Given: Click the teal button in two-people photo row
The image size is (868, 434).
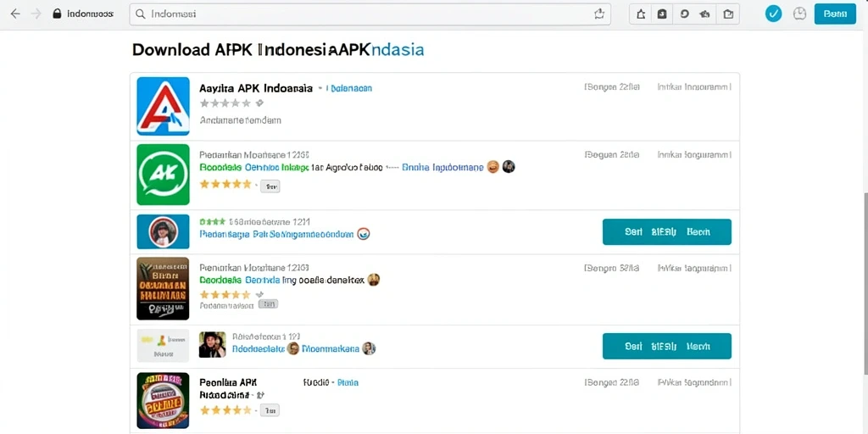Looking at the screenshot, I should click(666, 346).
